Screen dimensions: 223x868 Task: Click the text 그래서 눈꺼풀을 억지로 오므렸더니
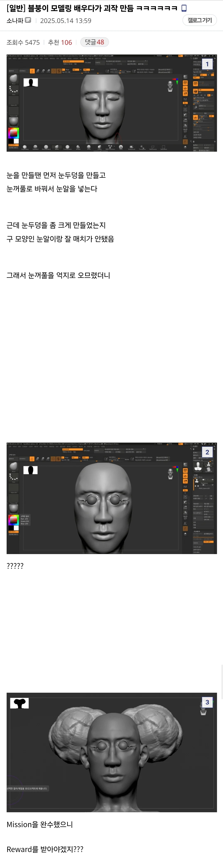coord(59,275)
